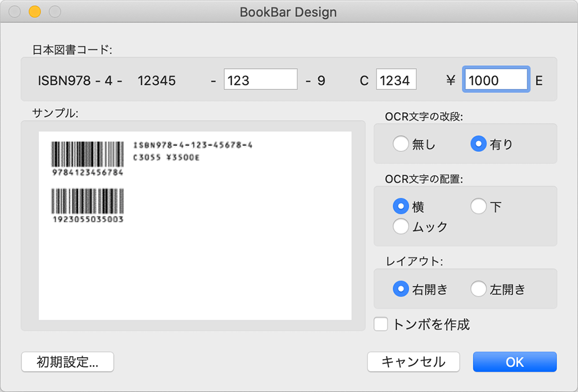This screenshot has width=578, height=392.
Task: Enable the トンボを作成 checkbox
Action: pos(380,324)
